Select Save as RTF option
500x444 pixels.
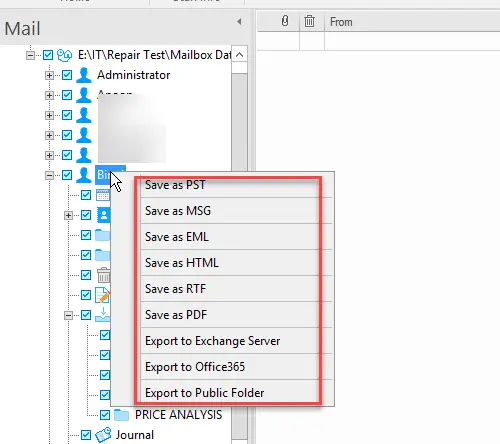coord(175,289)
